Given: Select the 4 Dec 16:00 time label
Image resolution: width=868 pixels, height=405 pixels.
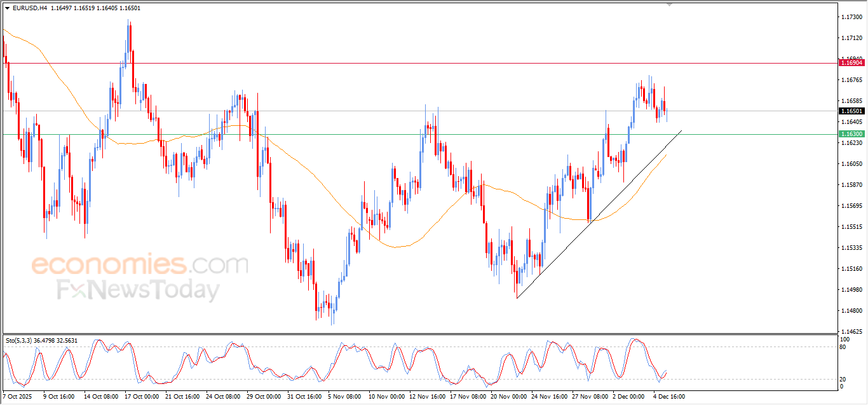Looking at the screenshot, I should tap(669, 397).
